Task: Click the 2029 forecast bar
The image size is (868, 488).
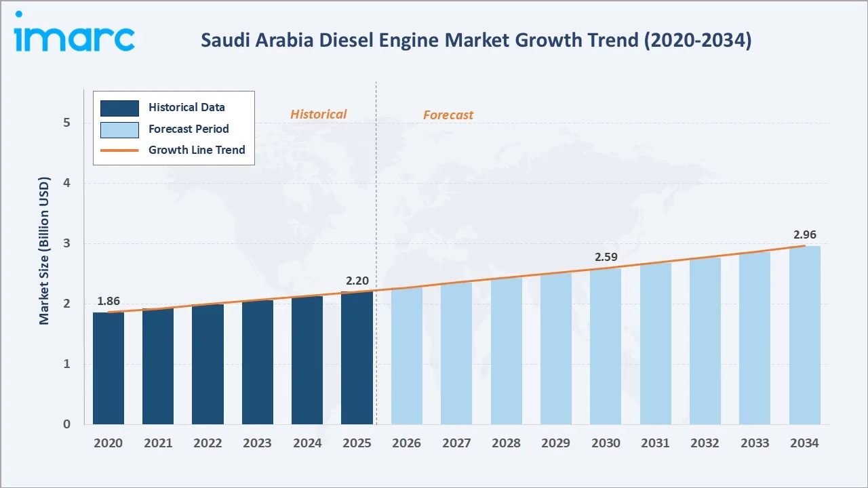Action: point(556,349)
